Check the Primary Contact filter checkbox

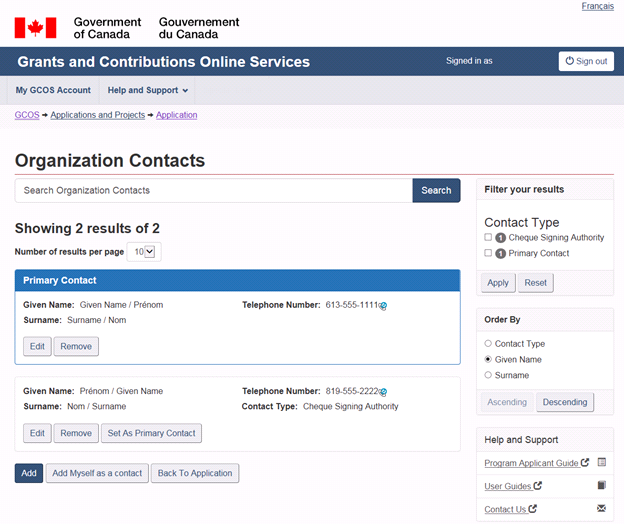(x=488, y=254)
